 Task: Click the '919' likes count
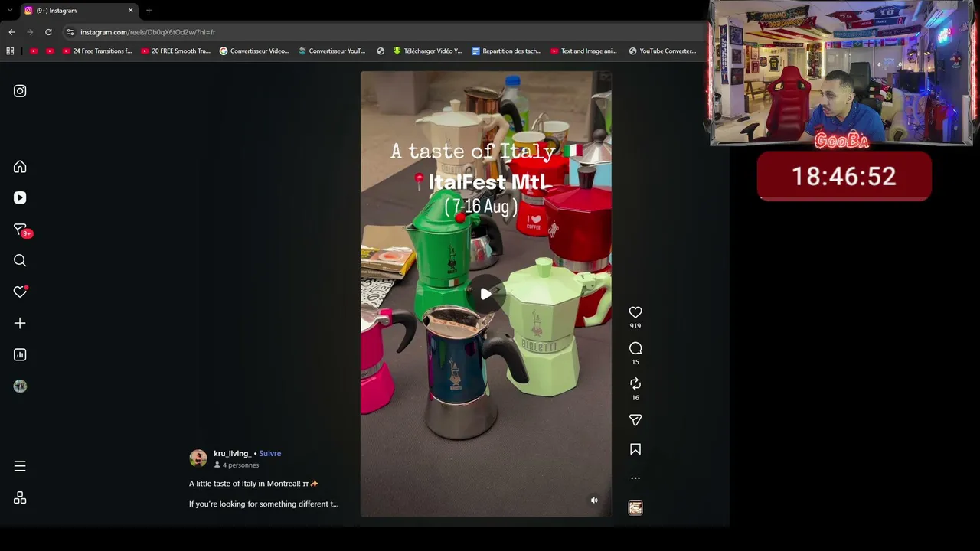coord(635,326)
